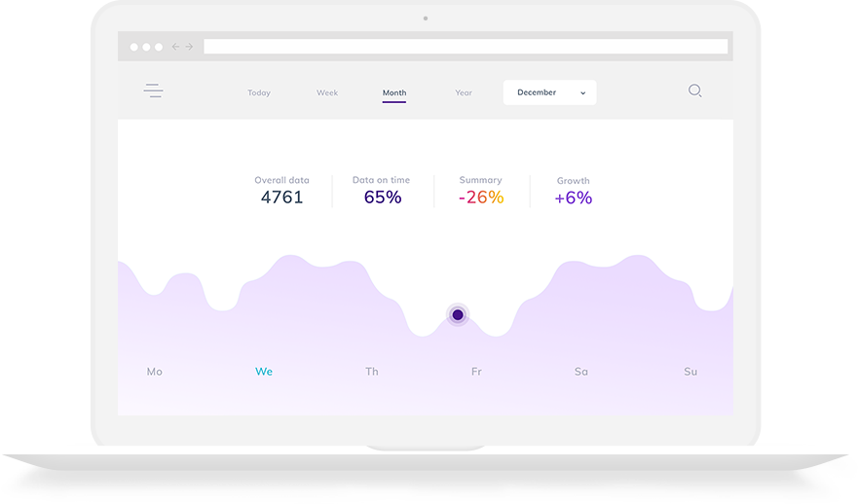Image resolution: width=858 pixels, height=504 pixels.
Task: Click the browser back arrow
Action: (x=176, y=47)
